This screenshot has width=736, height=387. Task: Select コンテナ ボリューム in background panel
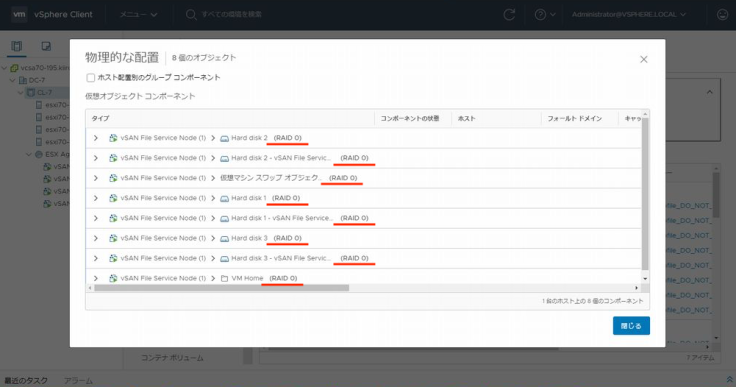(x=172, y=358)
